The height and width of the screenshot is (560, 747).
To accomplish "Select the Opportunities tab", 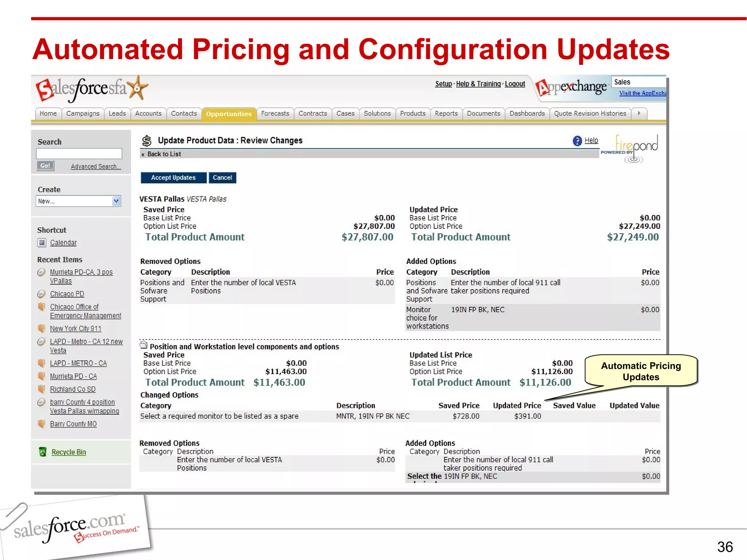I will tap(229, 114).
